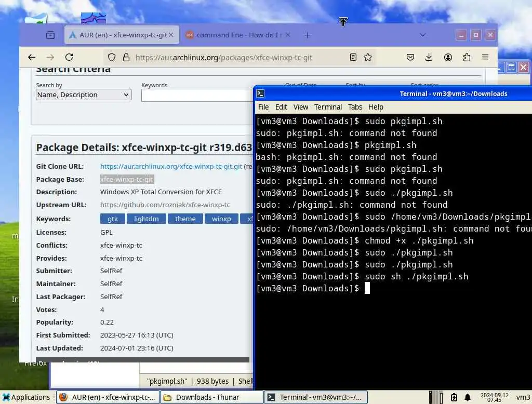This screenshot has height=404, width=532.
Task: Open the vm3 user menu in panel
Action: point(523,397)
